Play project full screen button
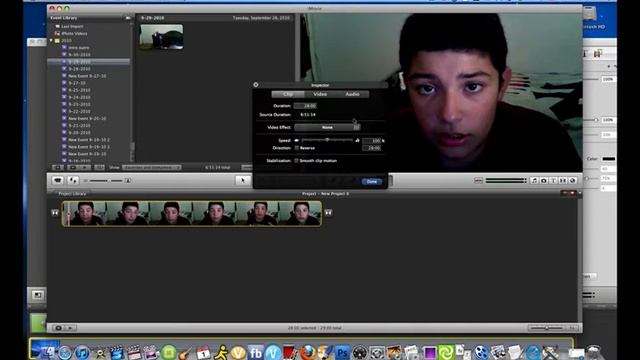Screen dimensions: 640x360 [x=58, y=328]
